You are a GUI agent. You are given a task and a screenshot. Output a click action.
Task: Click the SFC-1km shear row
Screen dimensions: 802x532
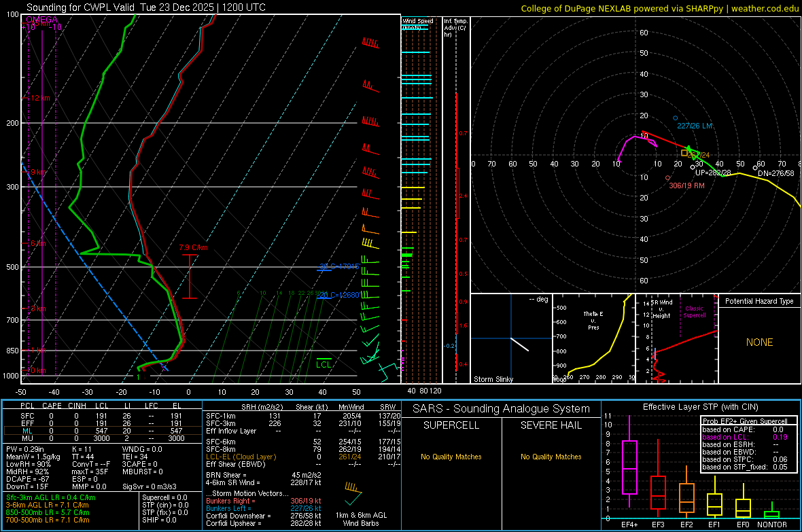point(303,416)
